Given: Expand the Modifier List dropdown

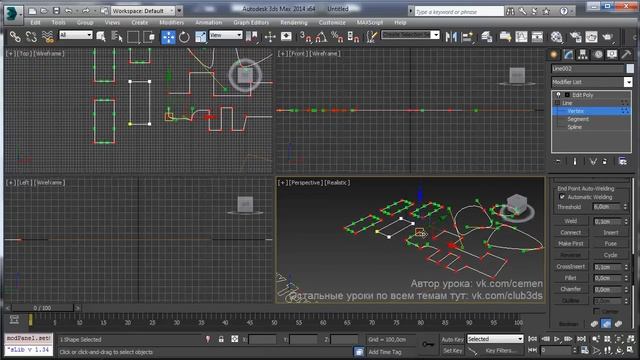Looking at the screenshot, I should click(x=591, y=82).
